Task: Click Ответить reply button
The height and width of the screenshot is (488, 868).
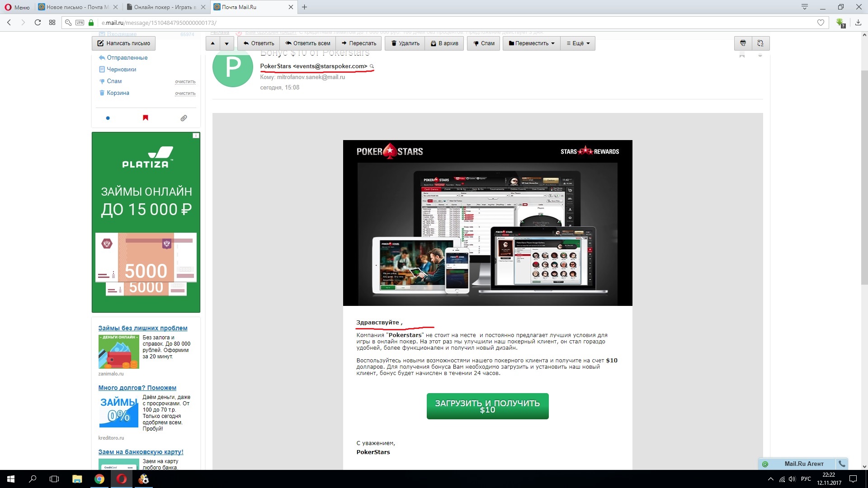Action: pyautogui.click(x=259, y=43)
